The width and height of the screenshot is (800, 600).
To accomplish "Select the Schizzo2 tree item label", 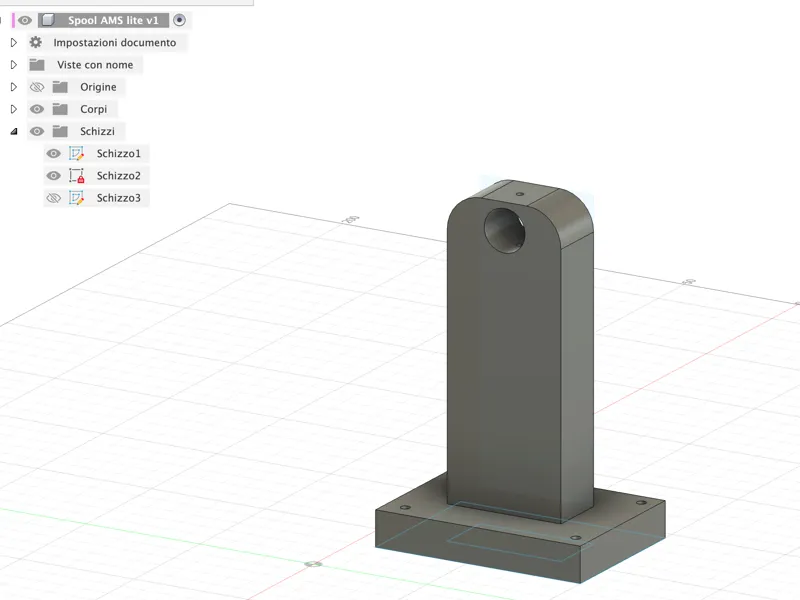I will [118, 176].
